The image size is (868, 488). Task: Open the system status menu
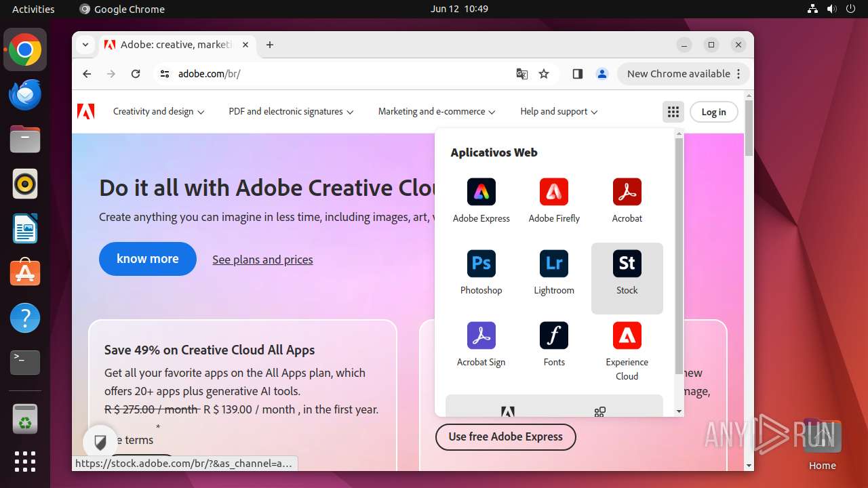[831, 9]
